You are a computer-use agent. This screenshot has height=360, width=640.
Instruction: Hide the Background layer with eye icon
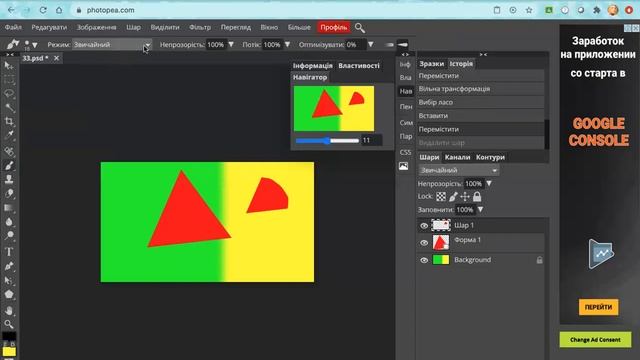point(424,260)
